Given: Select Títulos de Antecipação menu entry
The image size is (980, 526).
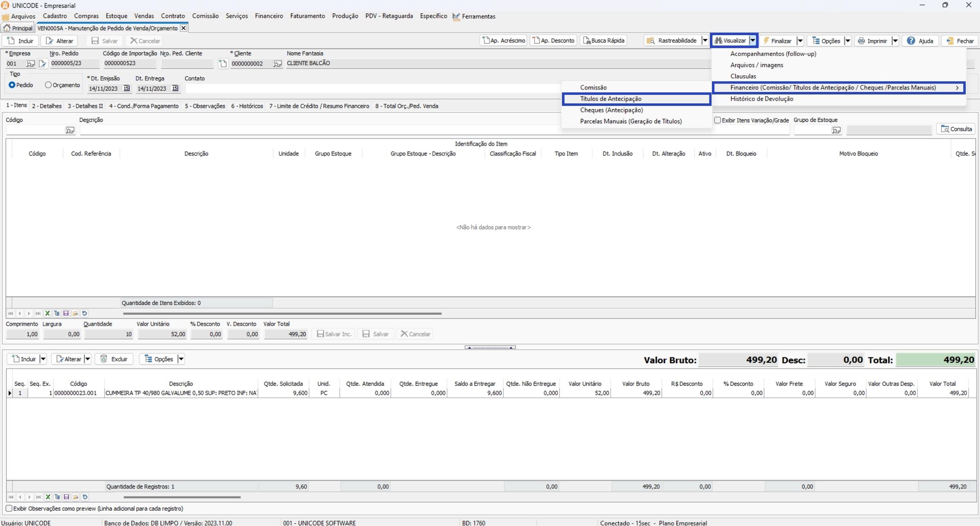Looking at the screenshot, I should click(611, 99).
